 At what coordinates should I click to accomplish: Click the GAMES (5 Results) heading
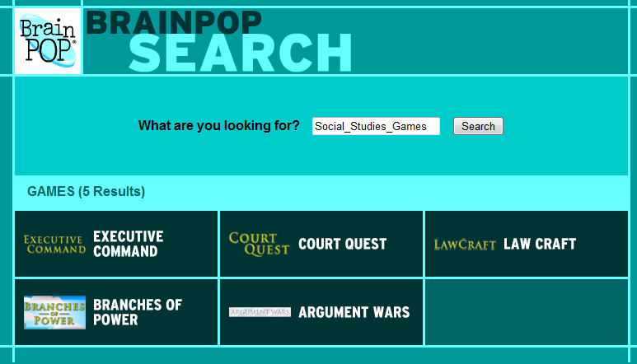pyautogui.click(x=87, y=191)
